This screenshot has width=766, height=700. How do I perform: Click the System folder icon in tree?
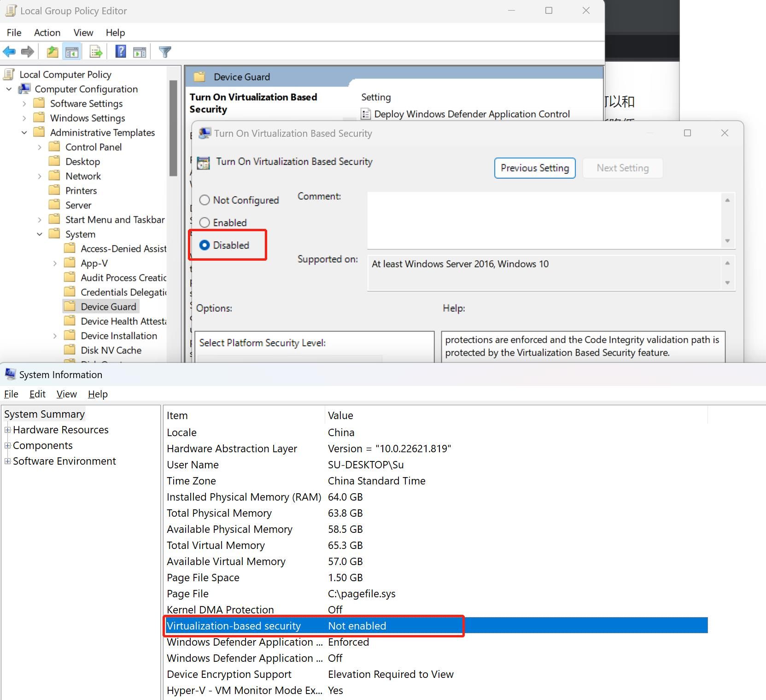55,234
